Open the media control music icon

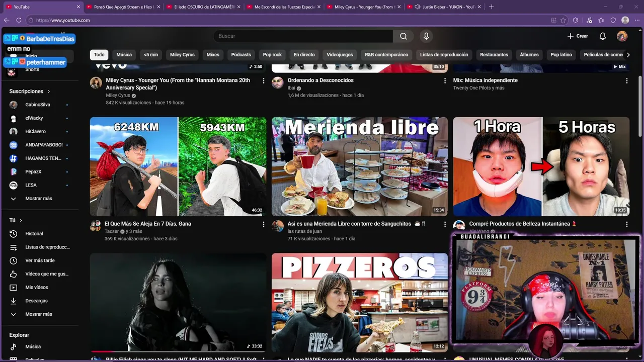pos(590,20)
